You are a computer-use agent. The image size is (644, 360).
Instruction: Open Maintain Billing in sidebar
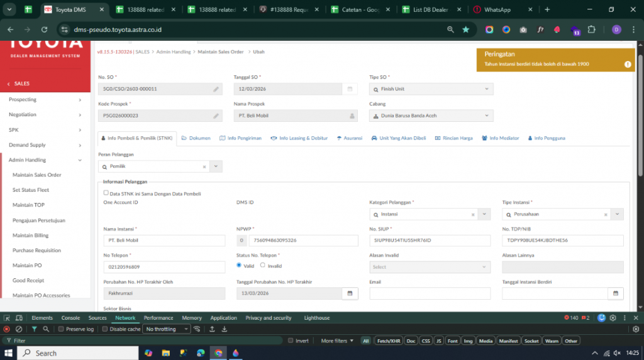(30, 236)
